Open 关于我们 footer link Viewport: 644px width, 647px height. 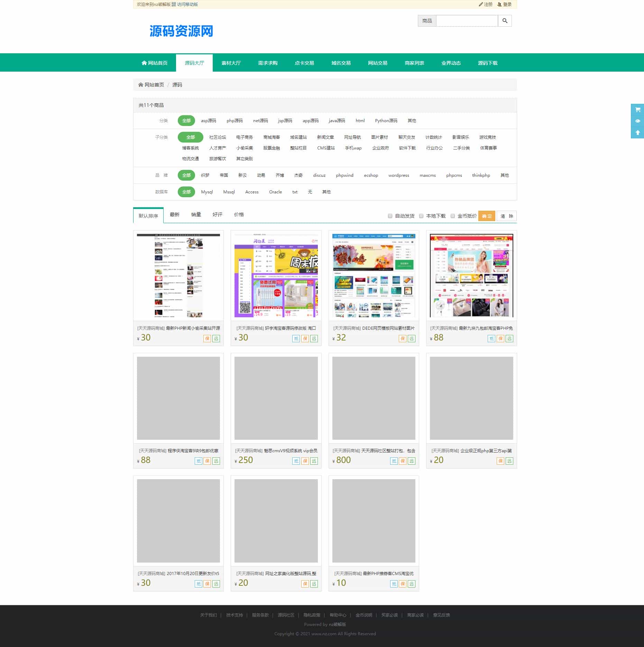pos(208,615)
